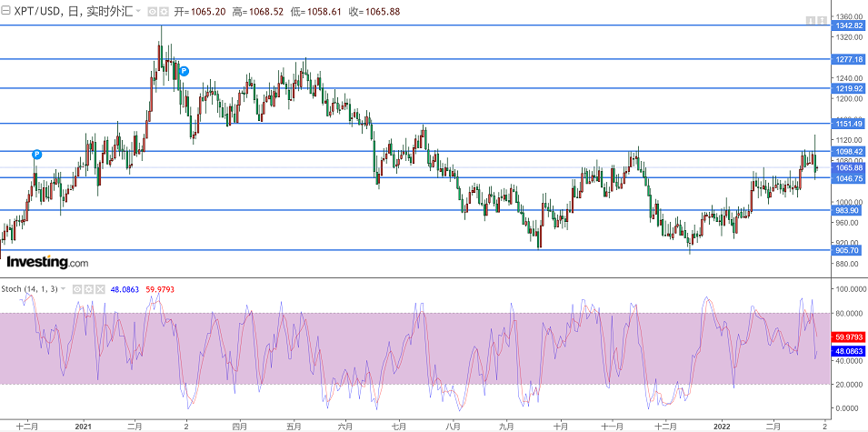Open the XPT/USD series dropdown arrow
The image size is (868, 432).
138,11
